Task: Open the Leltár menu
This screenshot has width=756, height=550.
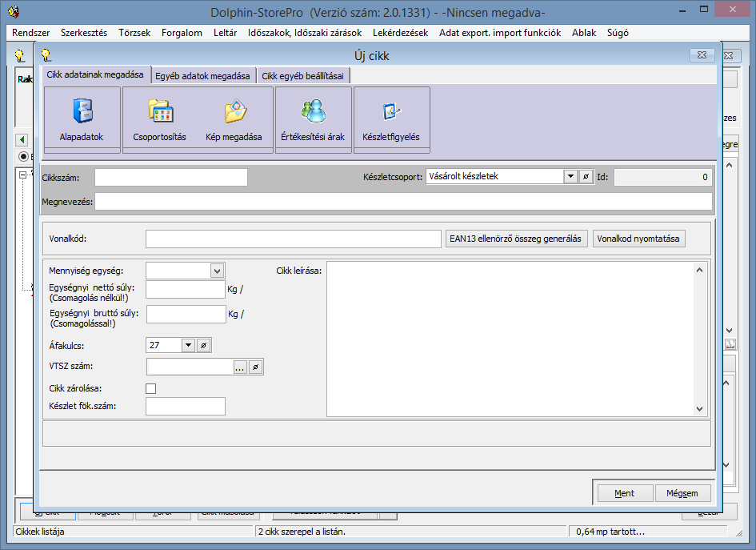Action: pos(225,33)
